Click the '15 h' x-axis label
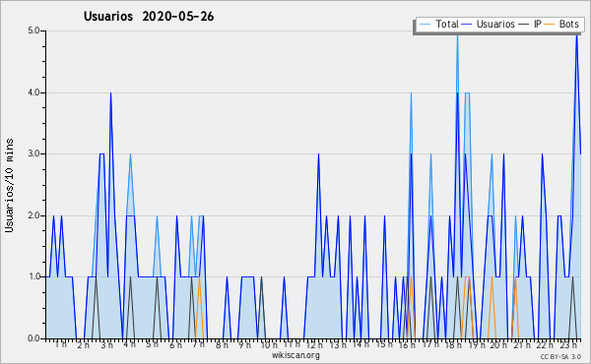 coord(384,344)
